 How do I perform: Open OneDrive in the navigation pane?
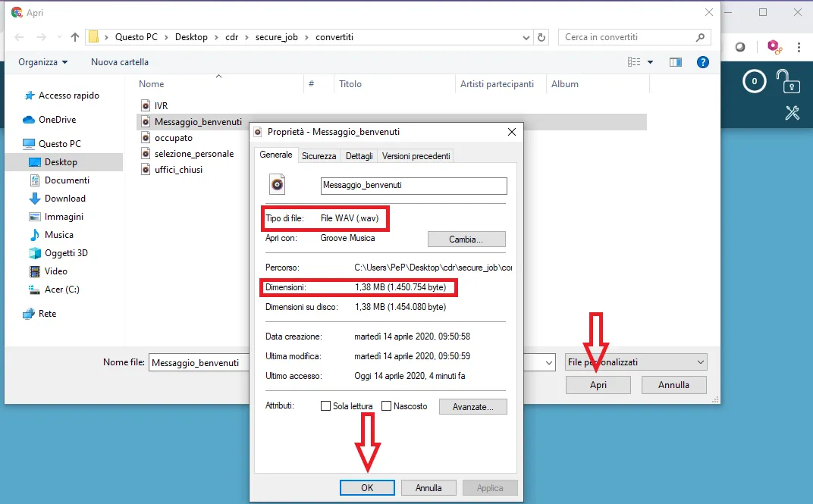pyautogui.click(x=57, y=120)
